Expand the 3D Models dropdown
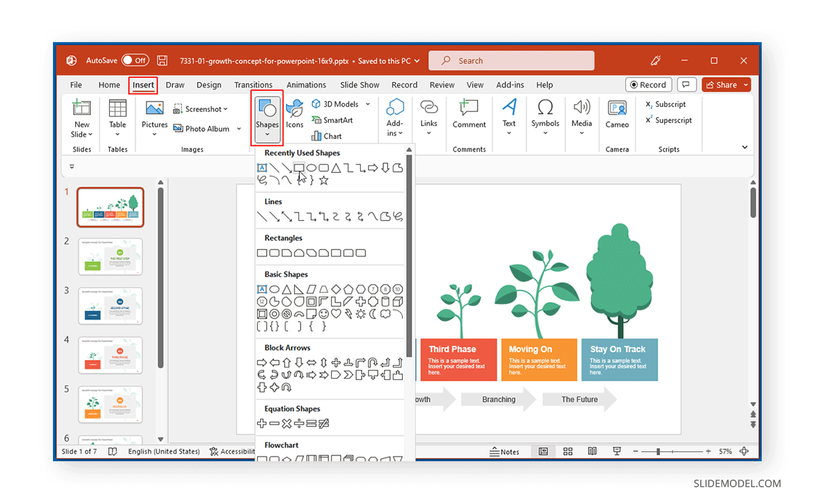The width and height of the screenshot is (814, 504). tap(367, 103)
